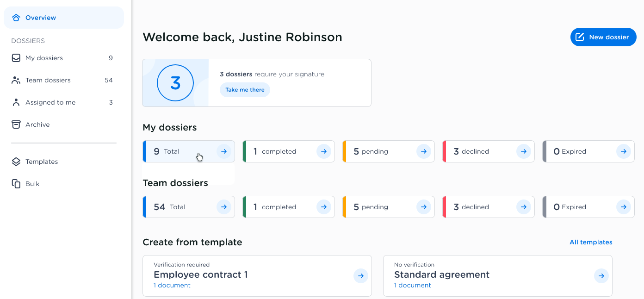Click arrow on Employee contract 1 template
This screenshot has width=644, height=299.
pyautogui.click(x=360, y=276)
